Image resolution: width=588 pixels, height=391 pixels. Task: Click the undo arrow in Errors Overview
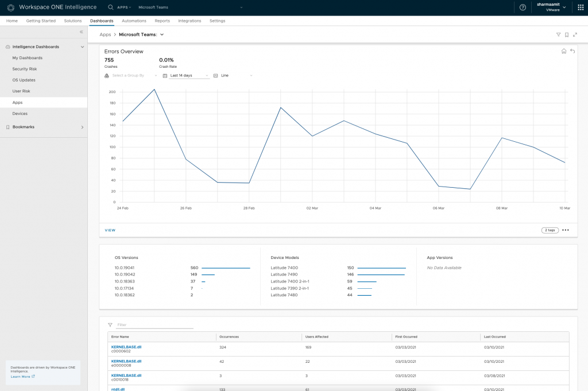pos(572,51)
